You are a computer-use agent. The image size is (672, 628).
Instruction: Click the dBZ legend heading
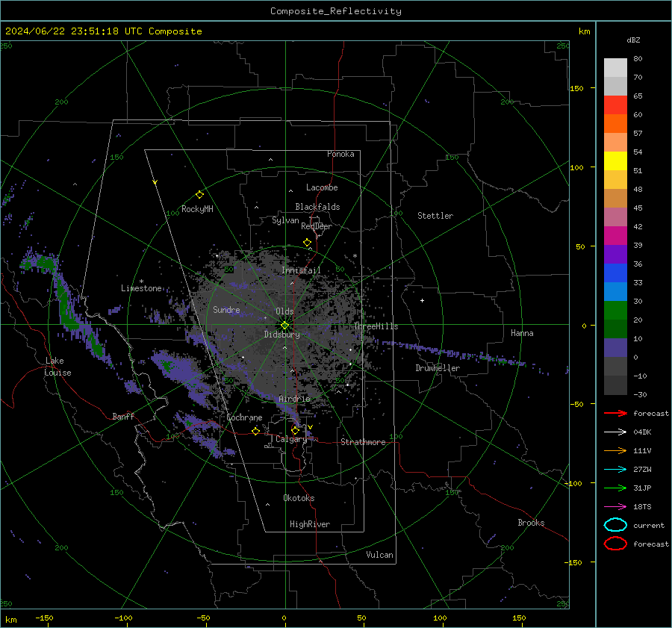[633, 40]
